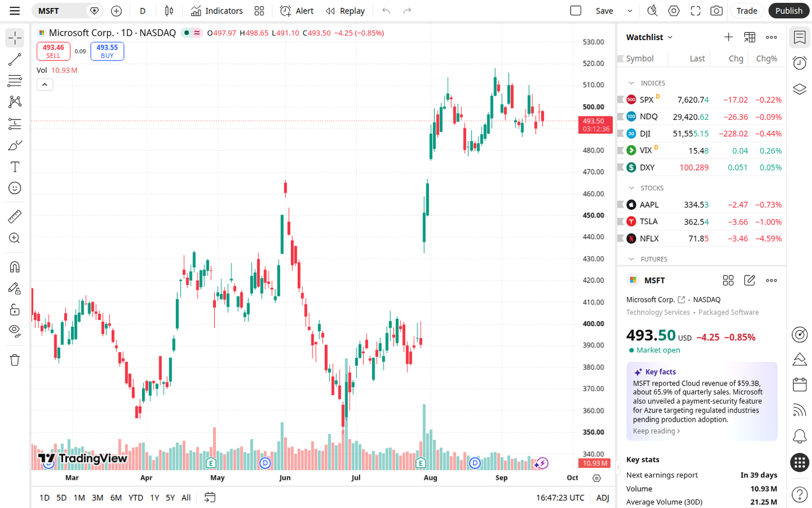
Task: Collapse the INDICES section
Action: click(x=632, y=83)
